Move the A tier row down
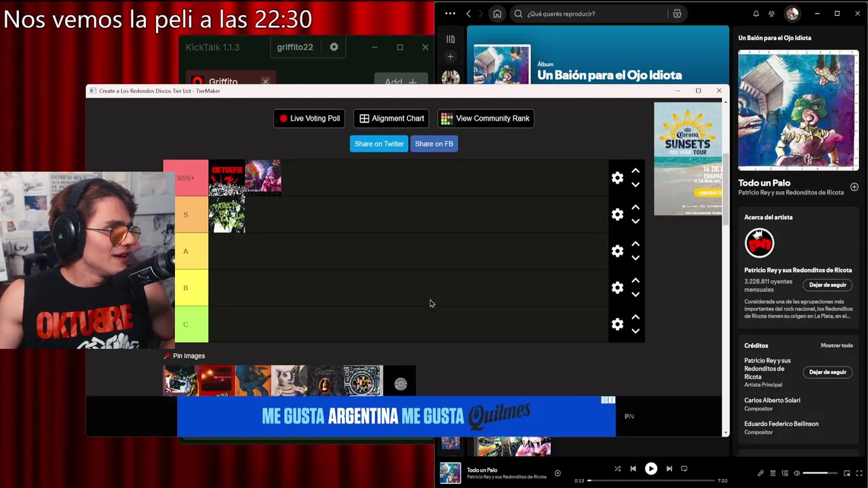Screen dimensions: 868x488 point(635,258)
